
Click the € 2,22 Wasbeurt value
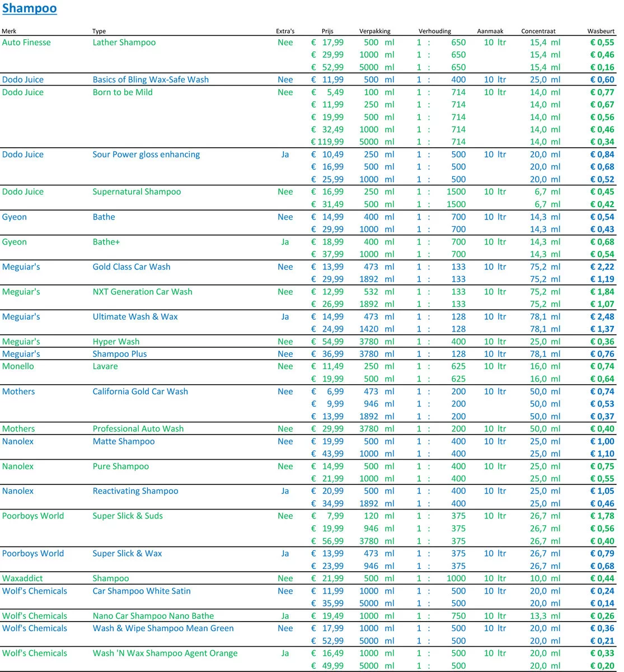click(x=602, y=267)
